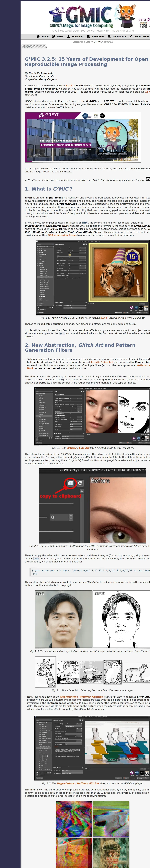Follow the 'Book' filter link
Screen dimensions: 150x868
[30, 368]
